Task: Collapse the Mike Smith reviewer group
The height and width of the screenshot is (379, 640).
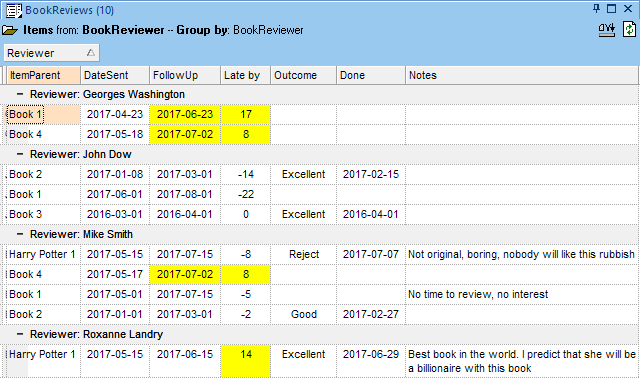Action: [20, 234]
